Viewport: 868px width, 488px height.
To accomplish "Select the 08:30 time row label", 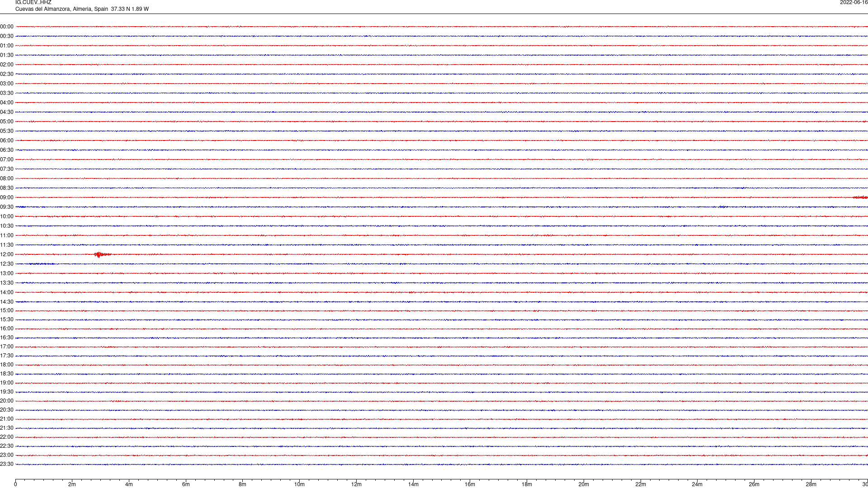I will point(7,188).
